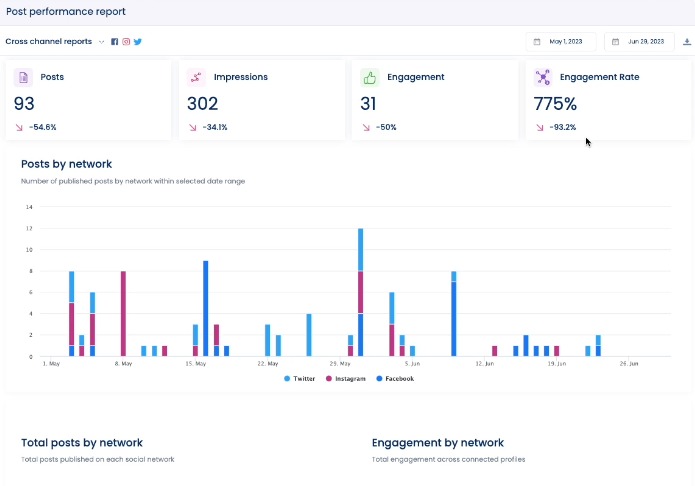The height and width of the screenshot is (486, 695).
Task: Click the Total posts by network heading
Action: point(82,442)
